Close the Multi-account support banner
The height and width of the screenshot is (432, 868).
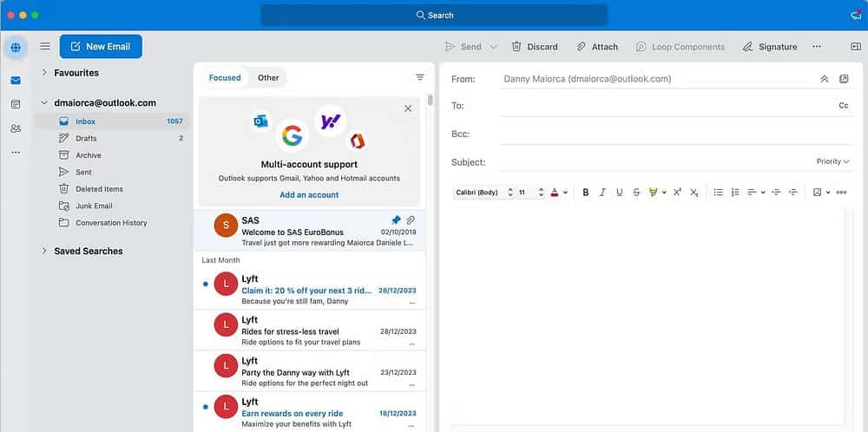coord(408,108)
